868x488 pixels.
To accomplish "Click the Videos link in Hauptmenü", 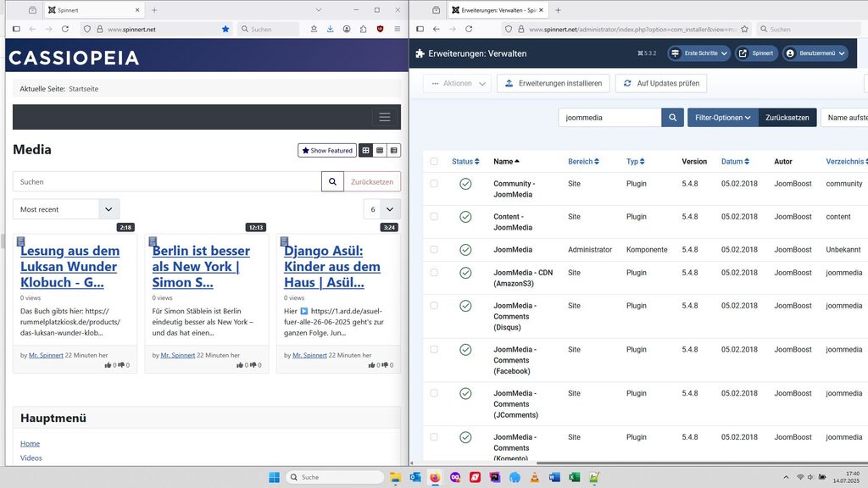I will point(31,458).
